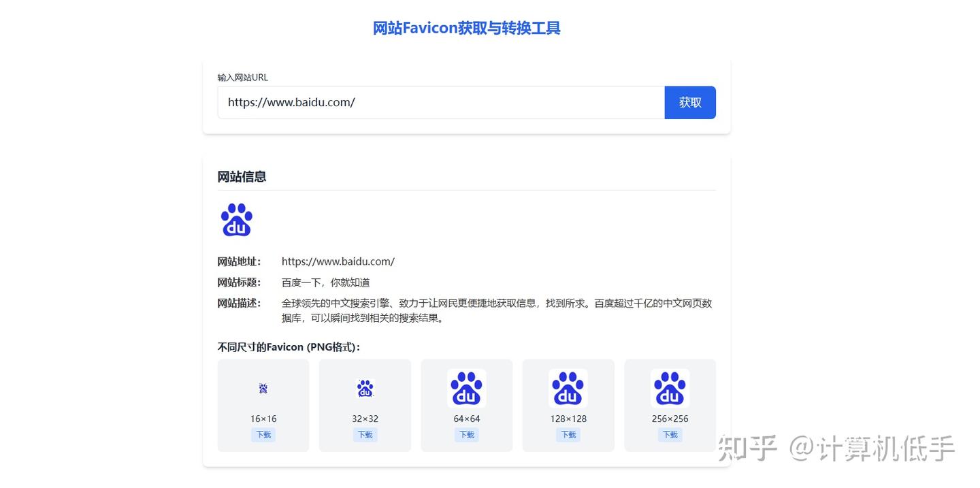Click the 16×16 Baidu favicon icon
The width and height of the screenshot is (980, 488).
tap(263, 388)
